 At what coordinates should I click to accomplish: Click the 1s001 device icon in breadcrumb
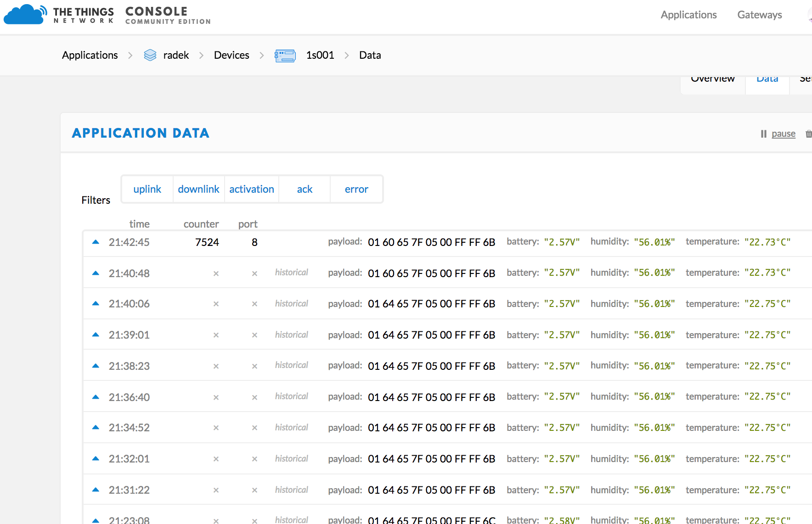pos(285,56)
